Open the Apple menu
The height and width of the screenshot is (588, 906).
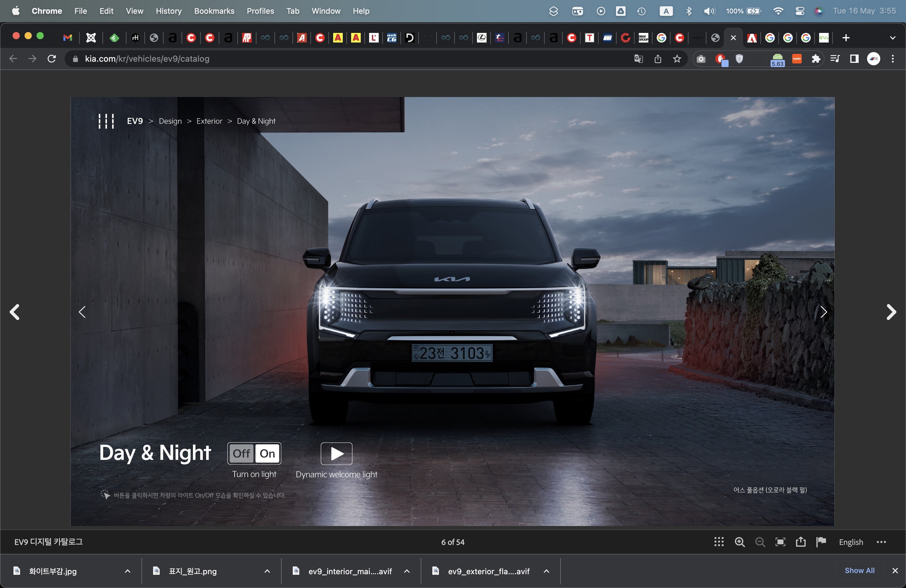tap(16, 11)
